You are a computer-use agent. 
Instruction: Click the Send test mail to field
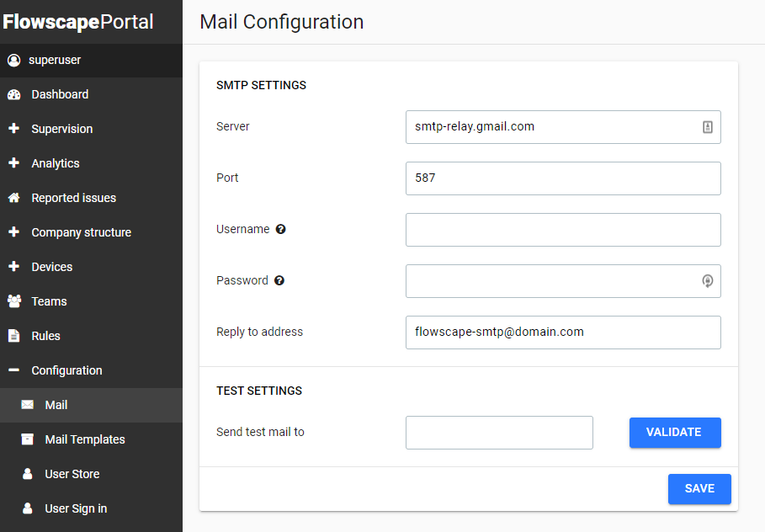(499, 432)
